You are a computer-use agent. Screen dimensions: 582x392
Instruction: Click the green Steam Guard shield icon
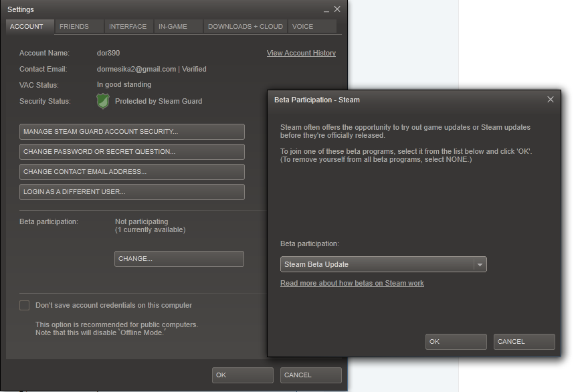(102, 101)
